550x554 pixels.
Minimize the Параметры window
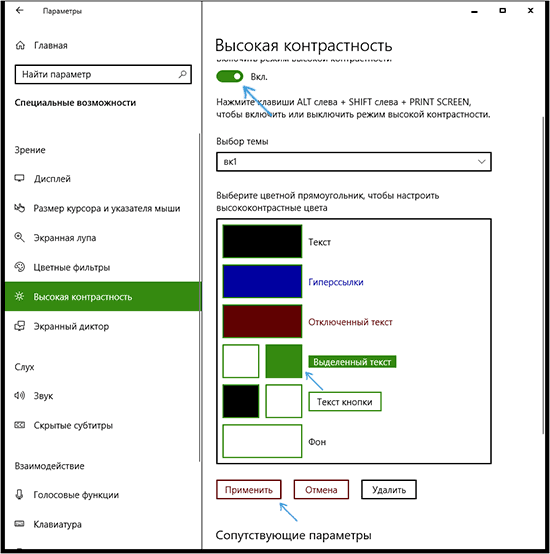tap(474, 11)
